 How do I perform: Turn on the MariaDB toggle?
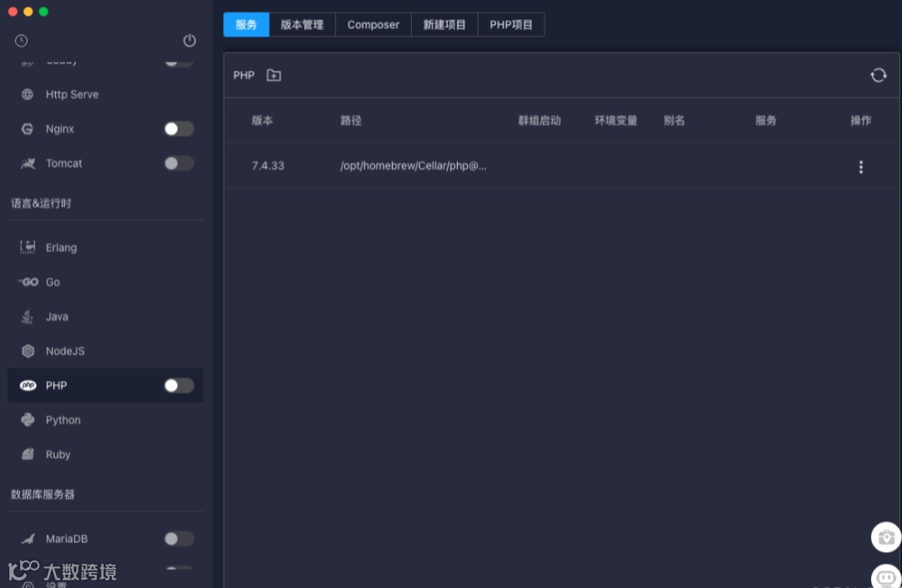click(x=178, y=539)
